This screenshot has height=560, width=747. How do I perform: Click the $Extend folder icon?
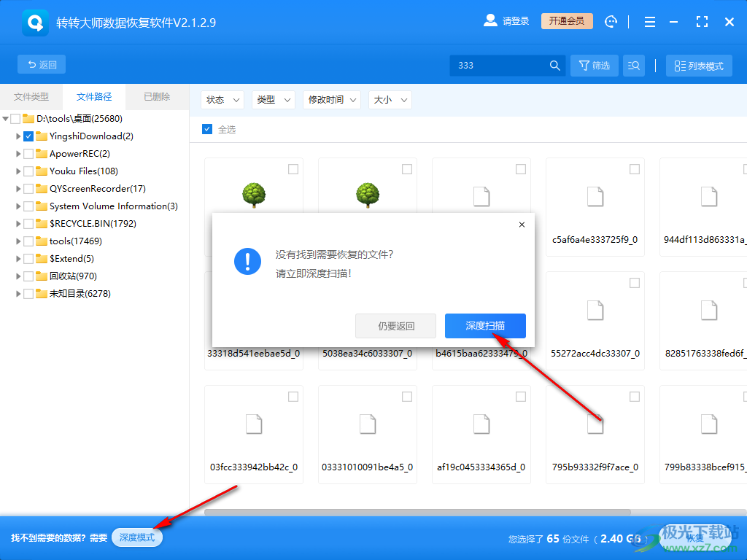pyautogui.click(x=42, y=259)
